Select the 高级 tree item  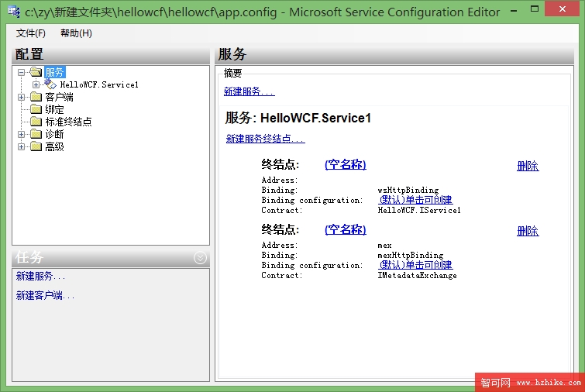(54, 146)
